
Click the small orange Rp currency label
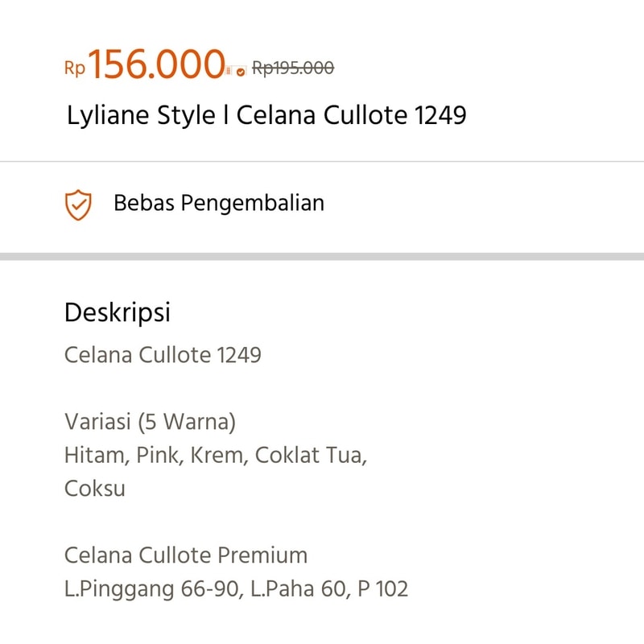[75, 68]
